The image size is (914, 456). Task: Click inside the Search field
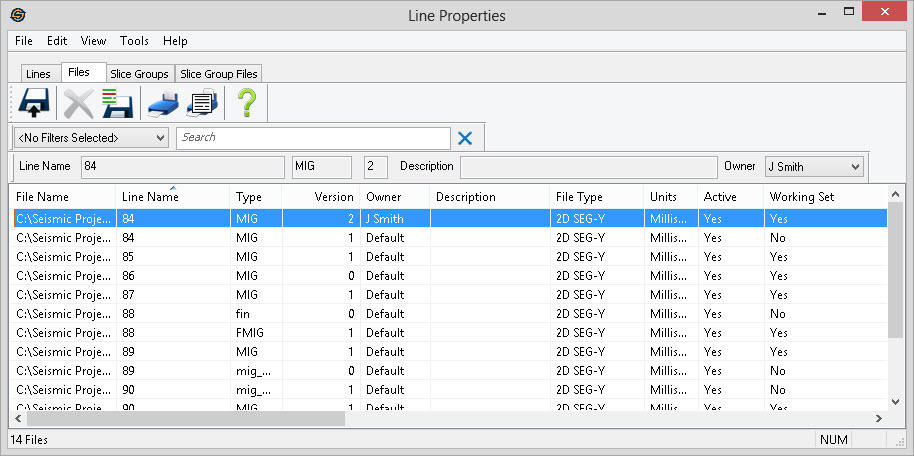point(312,138)
